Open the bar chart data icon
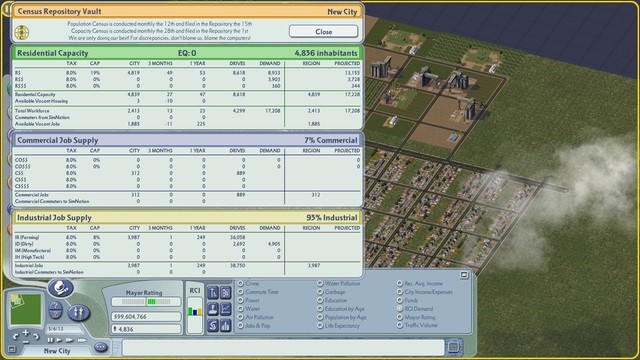This screenshot has width=640, height=360. (226, 325)
